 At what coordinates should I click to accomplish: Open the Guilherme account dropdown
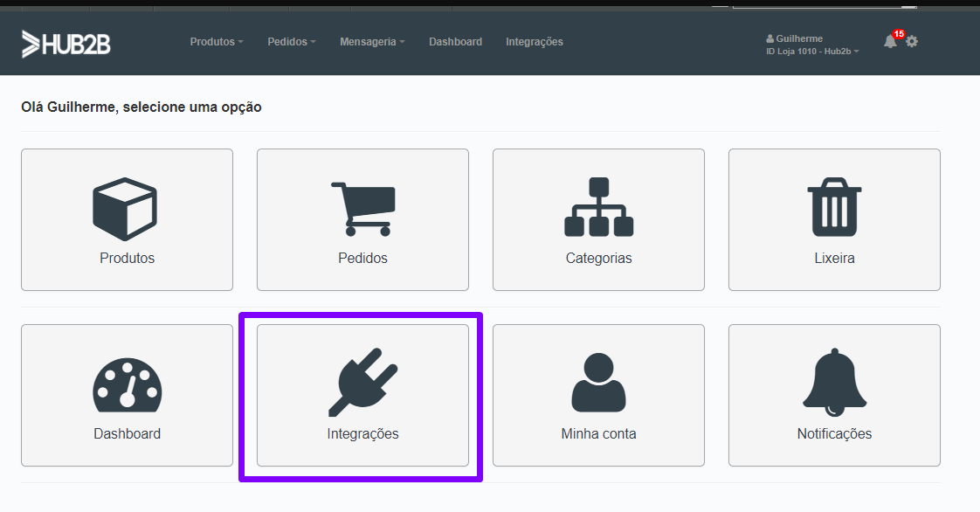[x=812, y=45]
